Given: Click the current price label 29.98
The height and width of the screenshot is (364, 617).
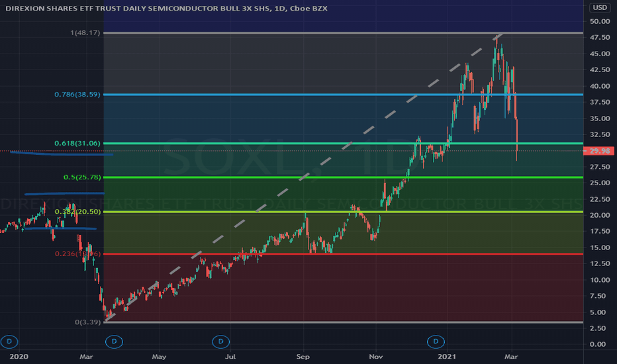Looking at the screenshot, I should coord(599,151).
